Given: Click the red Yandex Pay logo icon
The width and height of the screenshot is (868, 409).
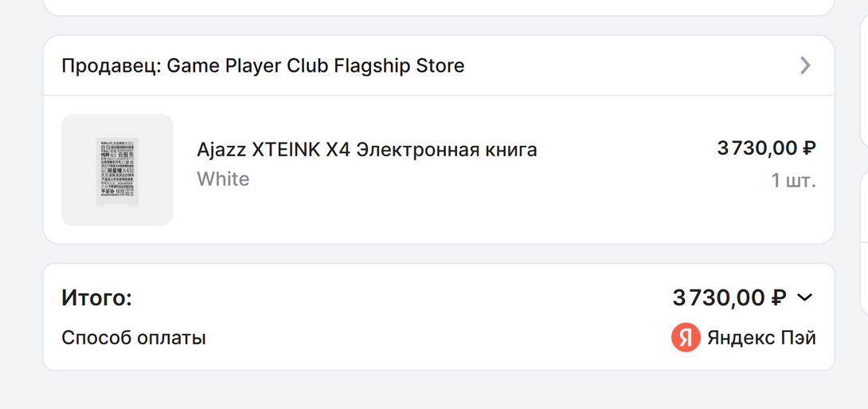Looking at the screenshot, I should [685, 337].
